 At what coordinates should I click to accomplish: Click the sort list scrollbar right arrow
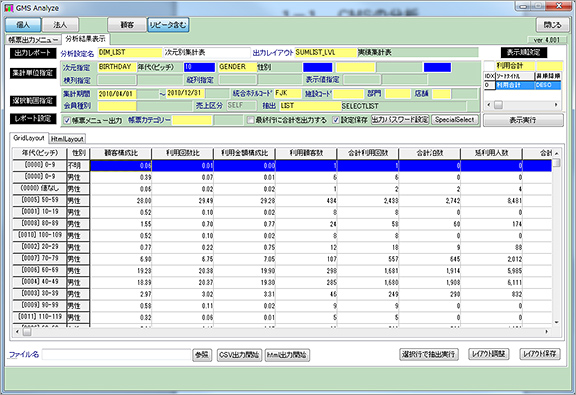557,105
